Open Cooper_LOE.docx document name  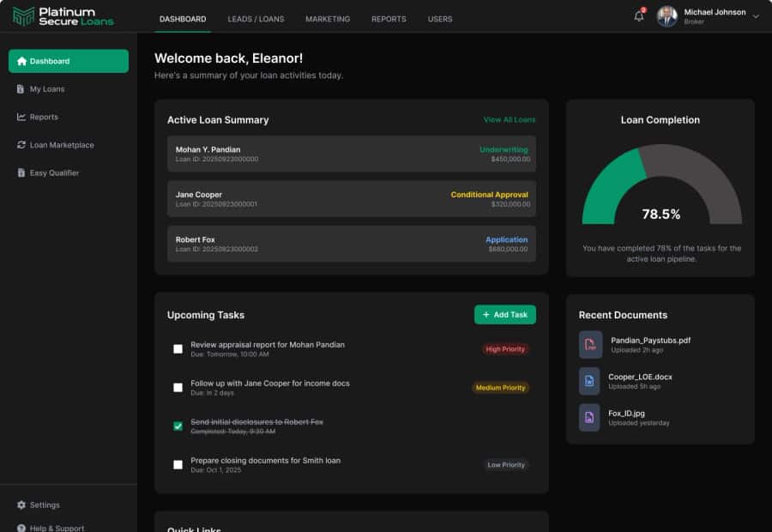coord(641,377)
